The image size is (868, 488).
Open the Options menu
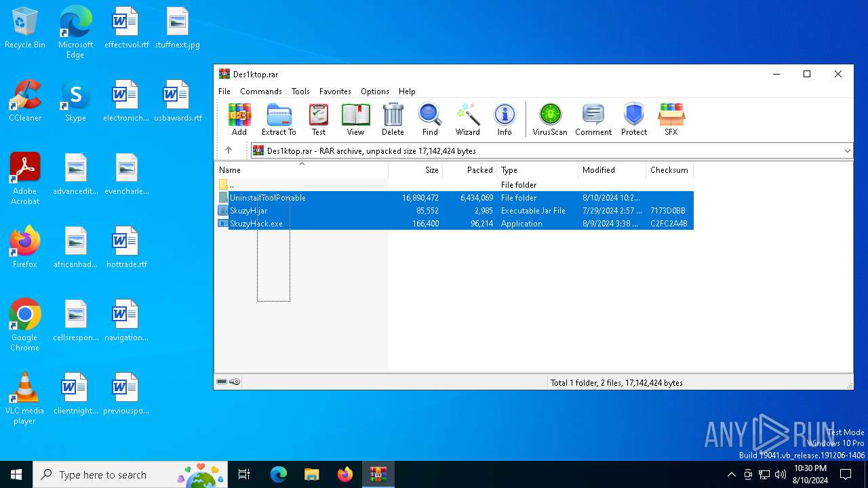pos(375,91)
